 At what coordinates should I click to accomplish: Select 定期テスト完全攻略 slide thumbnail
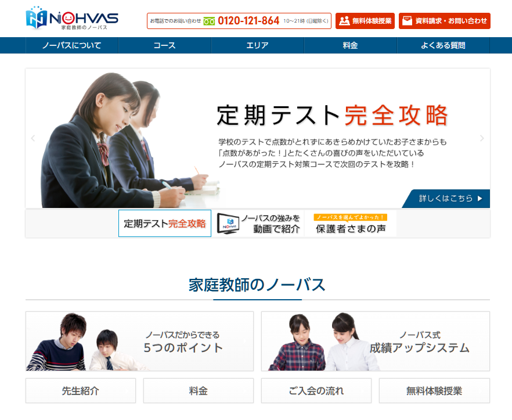pos(165,224)
